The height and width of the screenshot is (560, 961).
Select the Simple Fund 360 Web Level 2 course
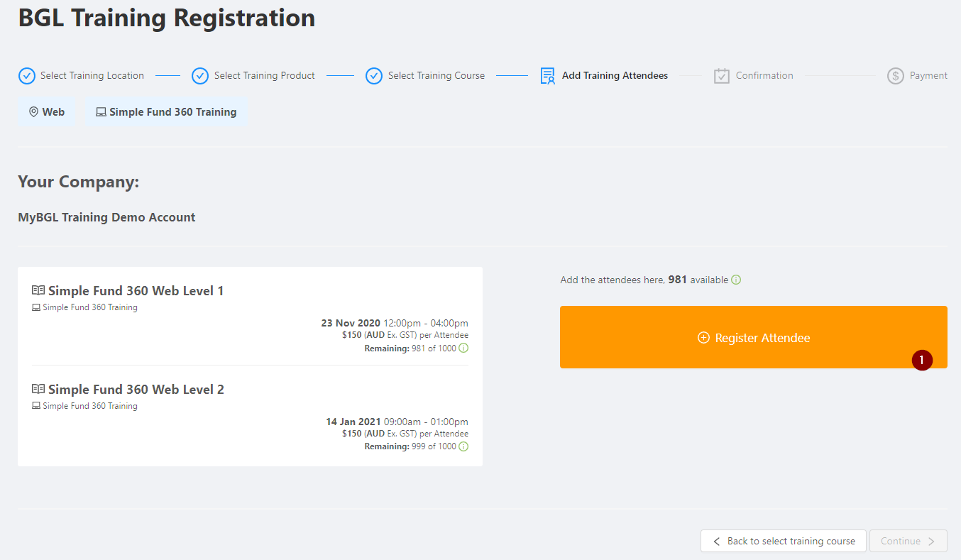(x=250, y=417)
